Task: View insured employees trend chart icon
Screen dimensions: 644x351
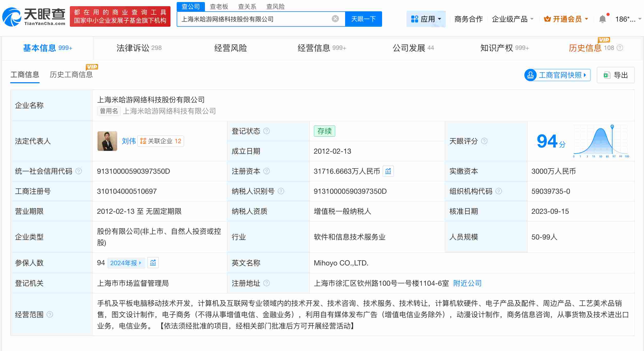Action: click(153, 263)
